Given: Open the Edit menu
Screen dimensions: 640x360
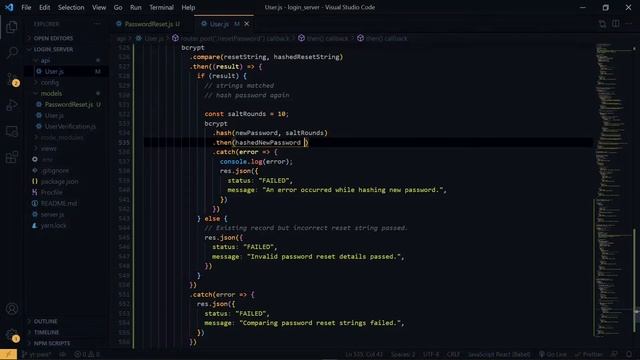Looking at the screenshot, I should tap(44, 7).
